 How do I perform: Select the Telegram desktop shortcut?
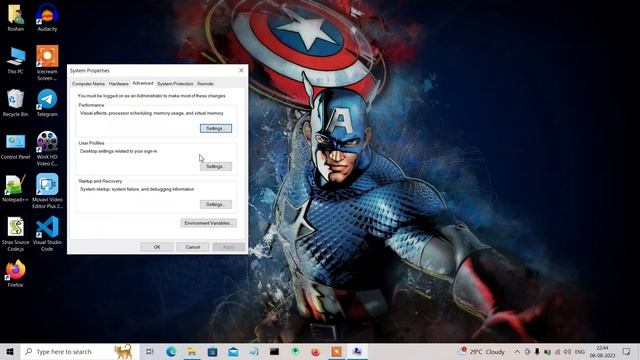coord(47,103)
